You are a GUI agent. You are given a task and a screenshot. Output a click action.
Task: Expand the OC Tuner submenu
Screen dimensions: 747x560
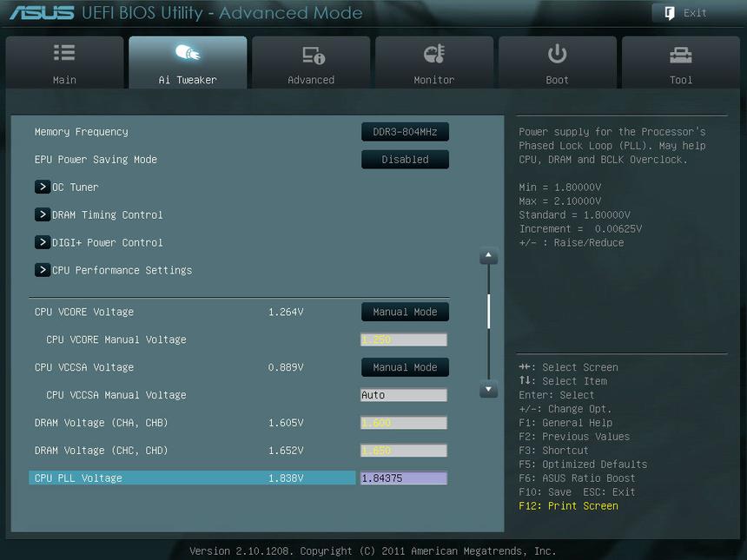click(x=43, y=187)
